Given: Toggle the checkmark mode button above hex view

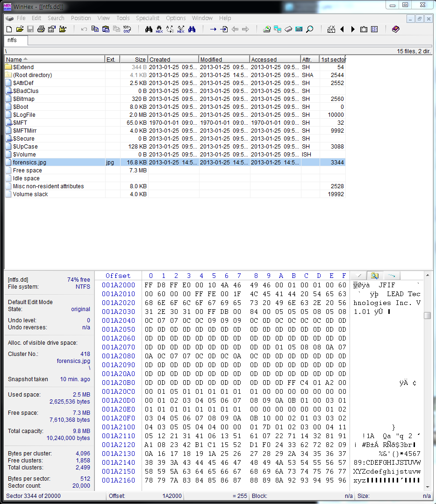Looking at the screenshot, I should click(358, 275).
